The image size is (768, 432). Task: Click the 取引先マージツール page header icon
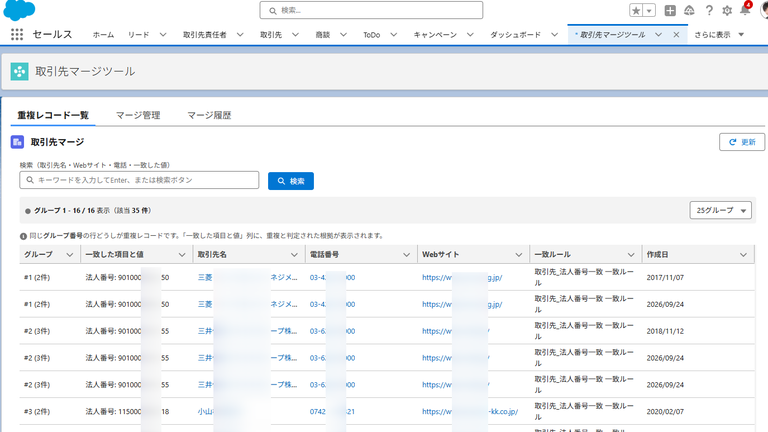click(20, 72)
